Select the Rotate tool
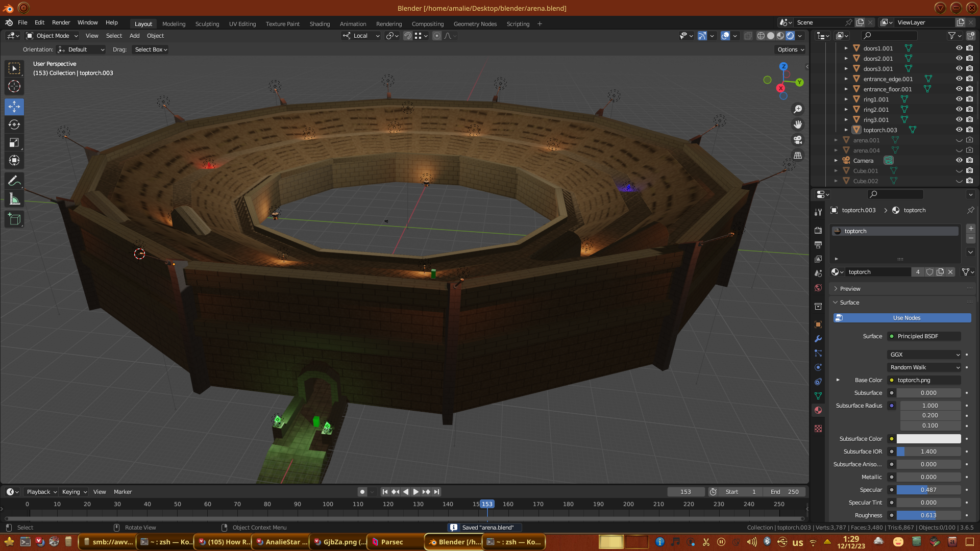The width and height of the screenshot is (980, 551). [x=14, y=124]
